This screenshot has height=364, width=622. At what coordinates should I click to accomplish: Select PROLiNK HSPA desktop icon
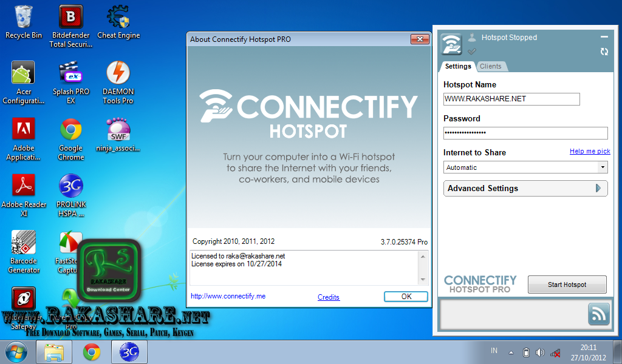[x=71, y=196]
